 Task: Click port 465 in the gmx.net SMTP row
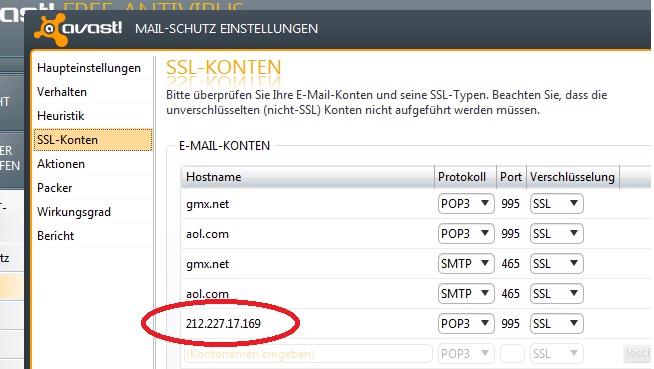coord(511,264)
